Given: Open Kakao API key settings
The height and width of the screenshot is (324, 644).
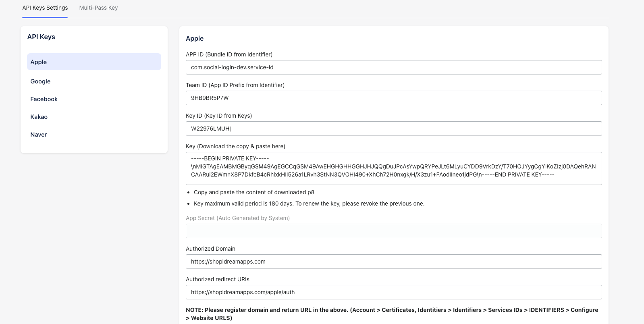Looking at the screenshot, I should pyautogui.click(x=94, y=116).
